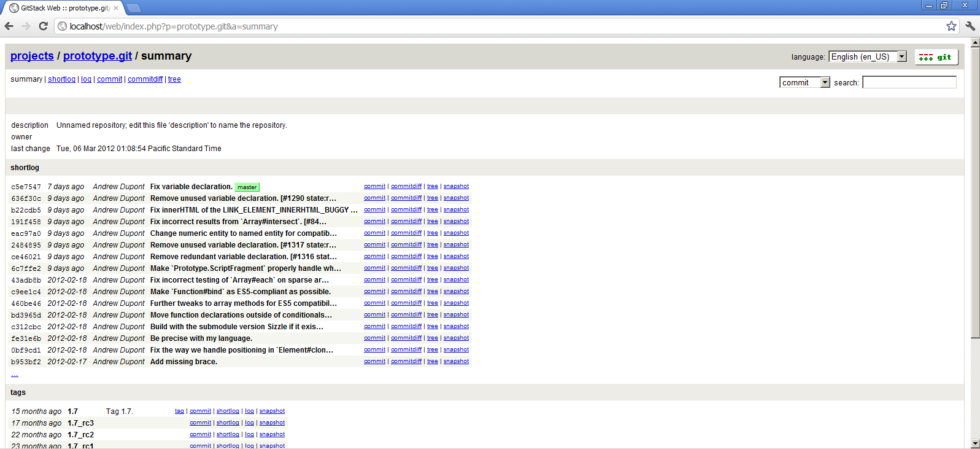Viewport: 980px width, 449px height.
Task: Select the GitStack Web browser tab
Action: pyautogui.click(x=64, y=8)
